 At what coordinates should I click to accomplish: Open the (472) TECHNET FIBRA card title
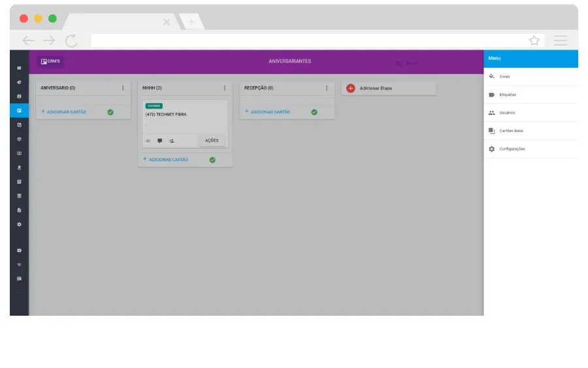[166, 114]
